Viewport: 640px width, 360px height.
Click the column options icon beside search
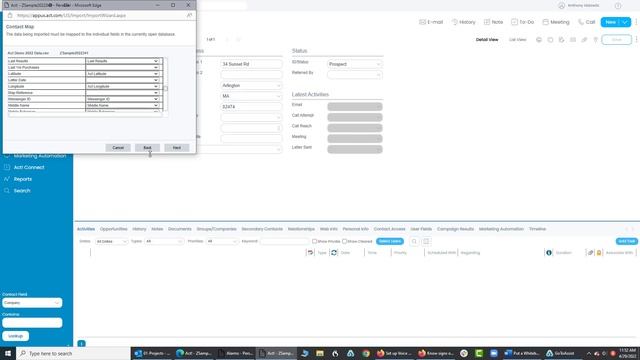426,241
